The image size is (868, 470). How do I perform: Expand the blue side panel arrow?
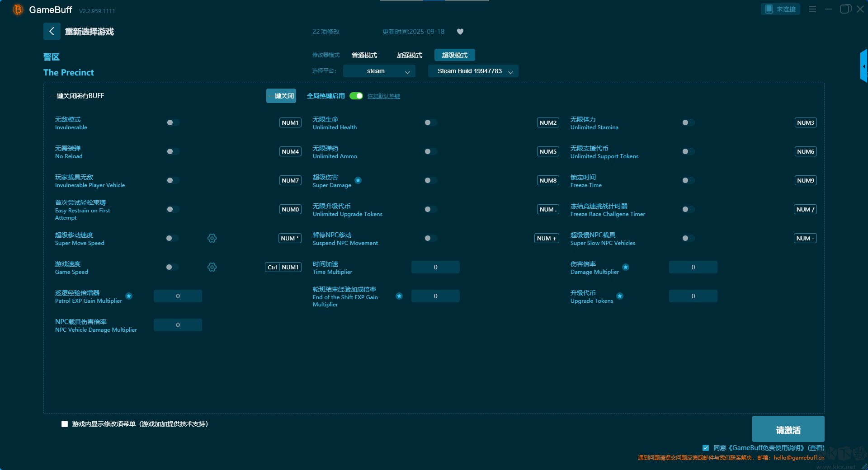tap(863, 66)
